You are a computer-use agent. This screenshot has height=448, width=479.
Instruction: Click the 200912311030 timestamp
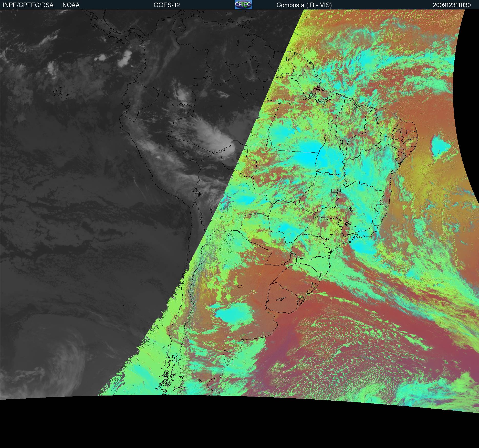(452, 5)
